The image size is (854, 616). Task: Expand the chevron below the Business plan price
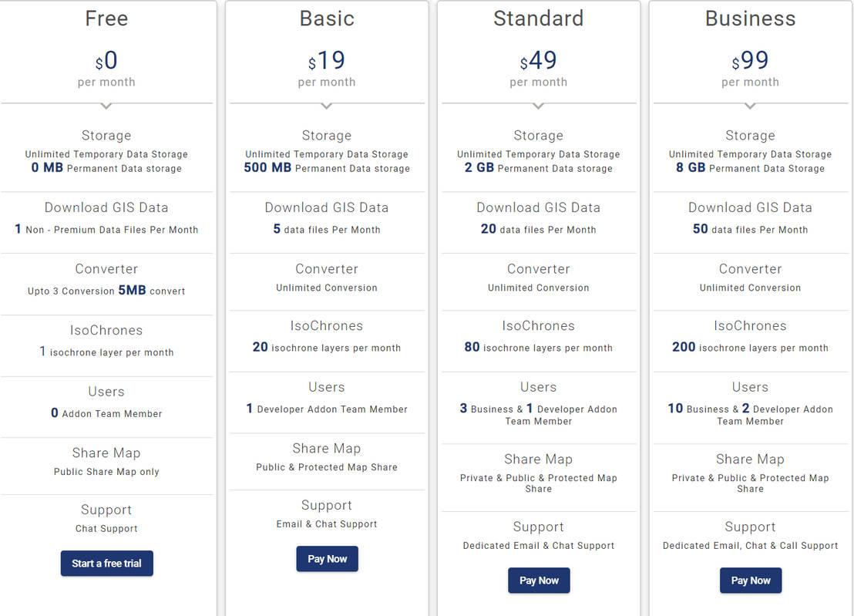(750, 104)
